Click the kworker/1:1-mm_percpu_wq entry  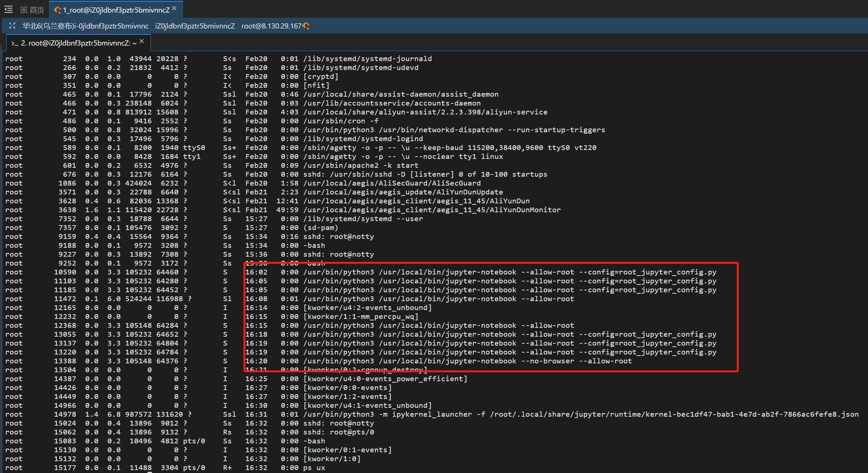361,317
